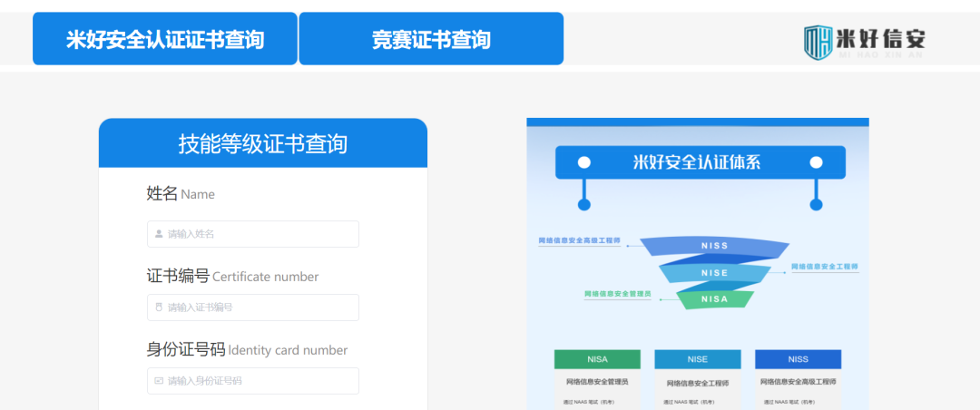Click the 身份证号码 Identity card number label
This screenshot has width=980, height=410.
(247, 350)
